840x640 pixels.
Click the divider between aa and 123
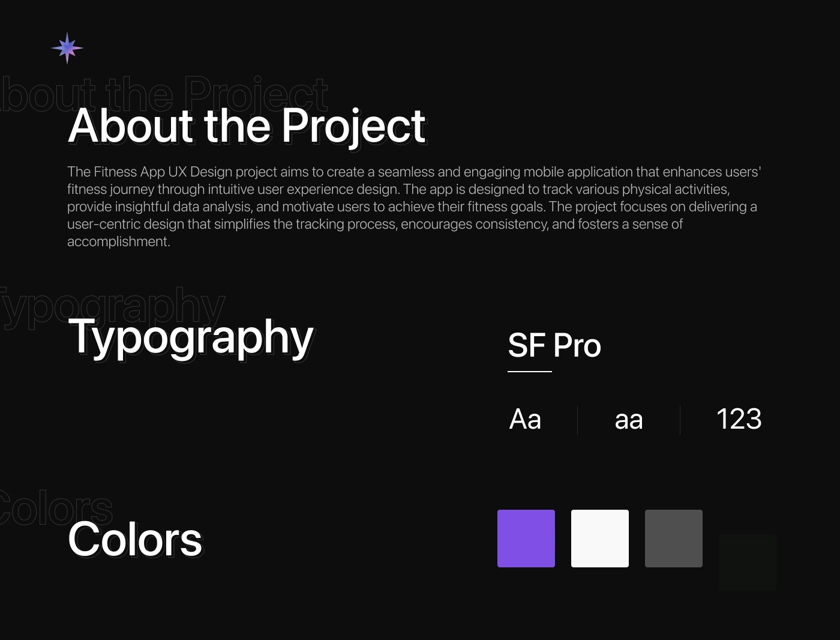point(680,420)
